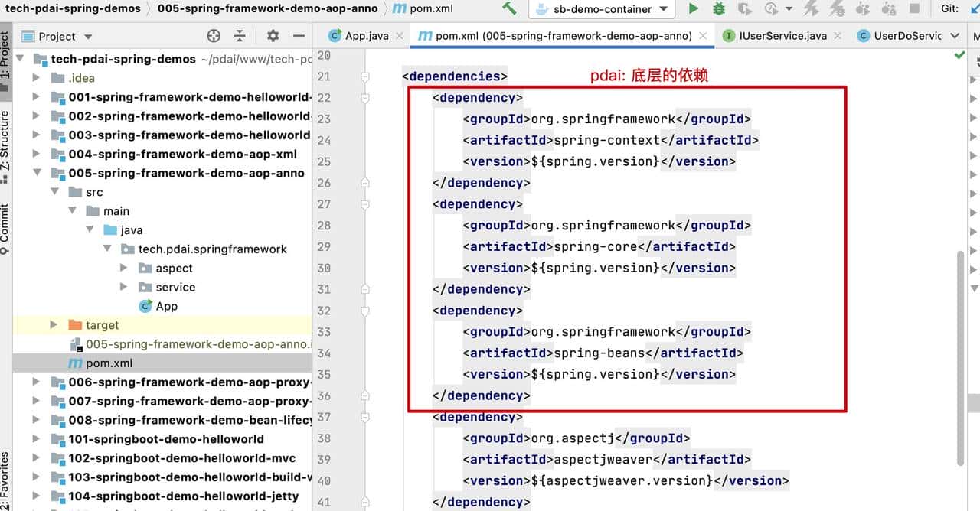Fold the dependency block at line 22
Image resolution: width=980 pixels, height=511 pixels.
pos(365,98)
